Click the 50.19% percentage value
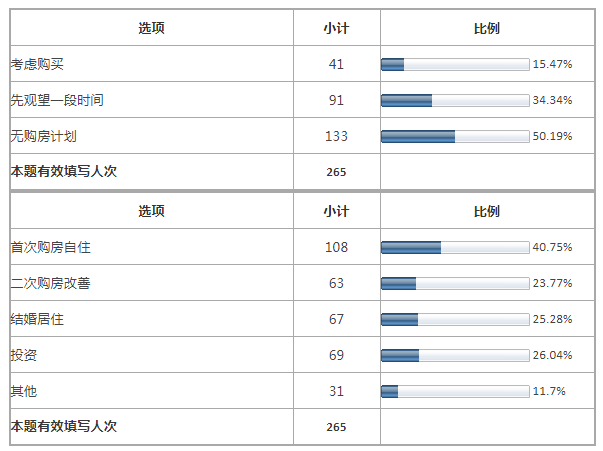This screenshot has width=603, height=451. [x=552, y=137]
